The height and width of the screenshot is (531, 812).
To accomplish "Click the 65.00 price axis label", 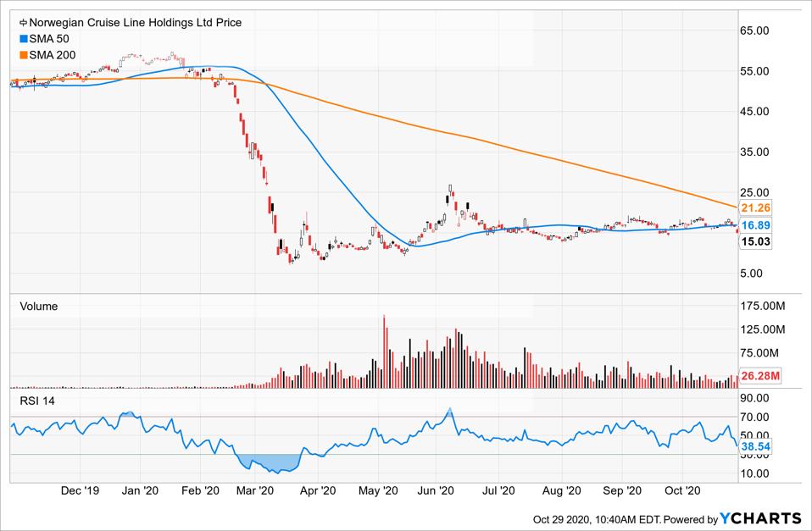I will [754, 30].
